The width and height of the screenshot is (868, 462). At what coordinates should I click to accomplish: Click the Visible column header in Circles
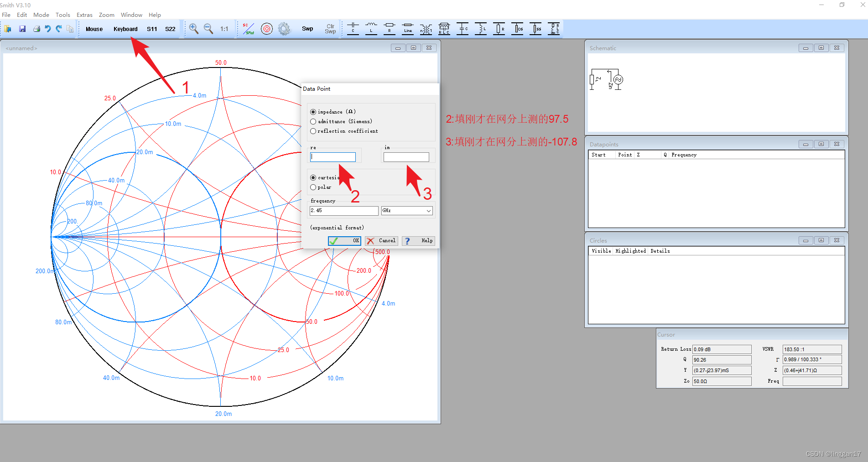pyautogui.click(x=601, y=251)
